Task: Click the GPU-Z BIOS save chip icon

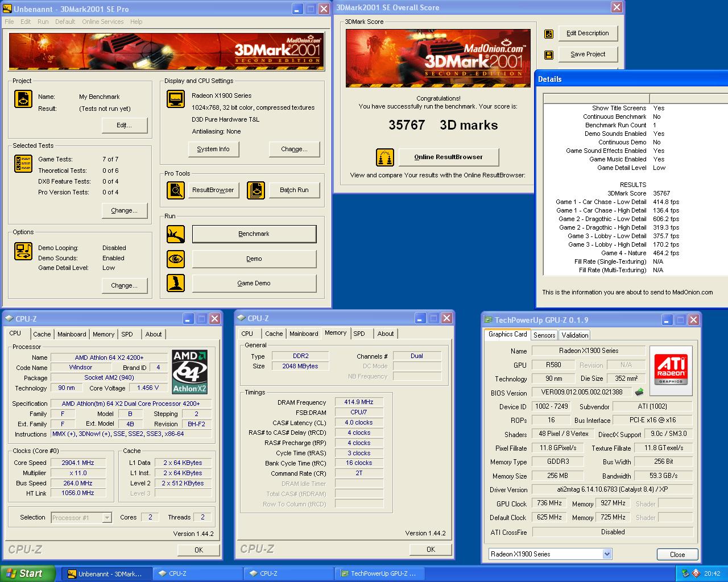Action: [x=639, y=392]
